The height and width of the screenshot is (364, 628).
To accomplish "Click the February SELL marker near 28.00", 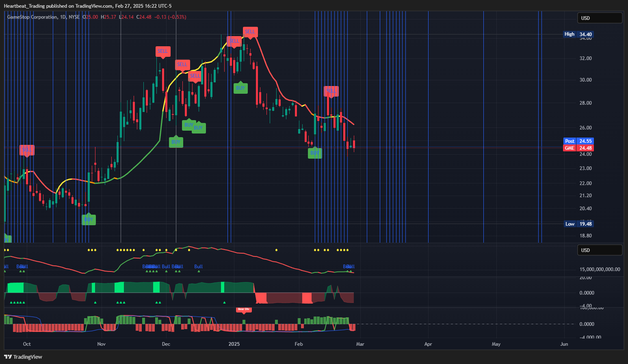I will (331, 91).
